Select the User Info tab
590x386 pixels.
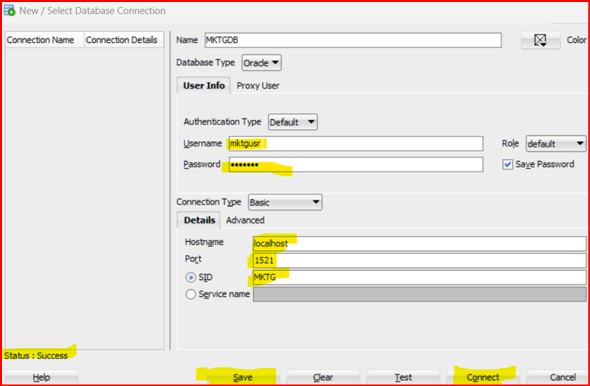click(x=204, y=86)
